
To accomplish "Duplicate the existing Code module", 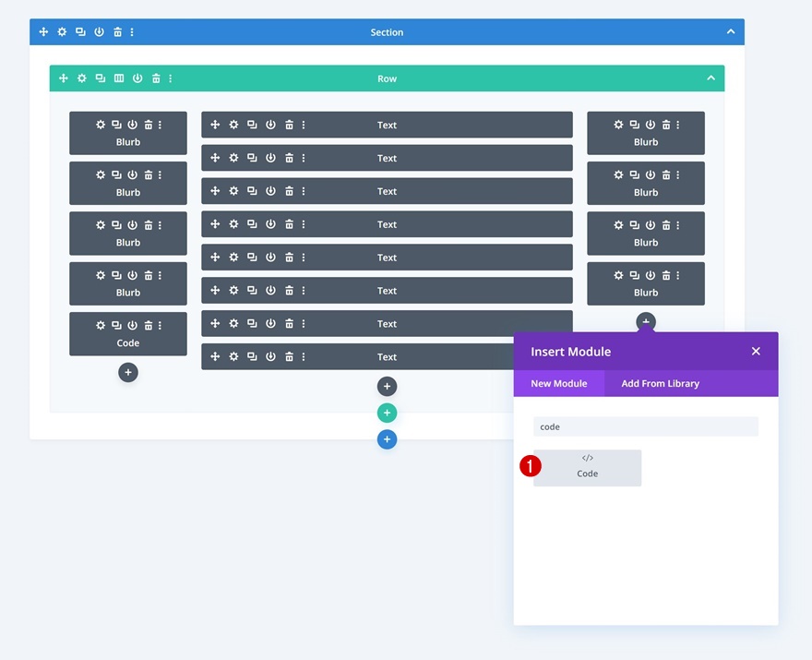I will tap(116, 325).
